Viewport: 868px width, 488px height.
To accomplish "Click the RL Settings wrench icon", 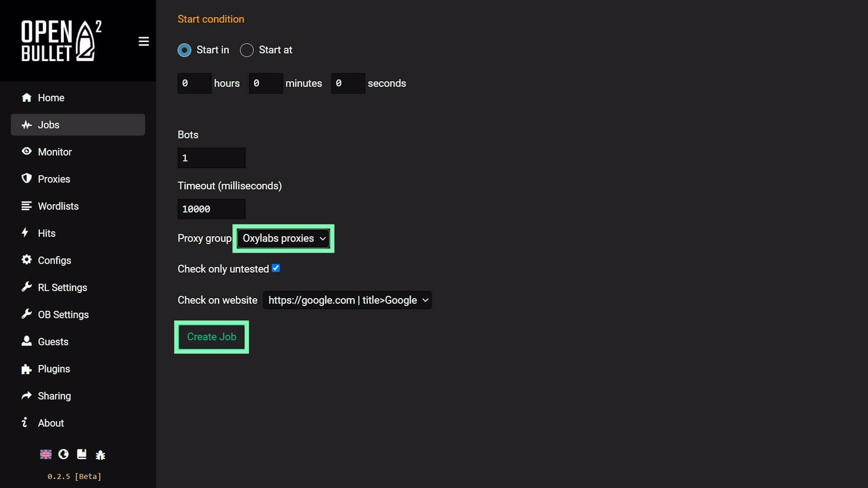I will point(27,287).
